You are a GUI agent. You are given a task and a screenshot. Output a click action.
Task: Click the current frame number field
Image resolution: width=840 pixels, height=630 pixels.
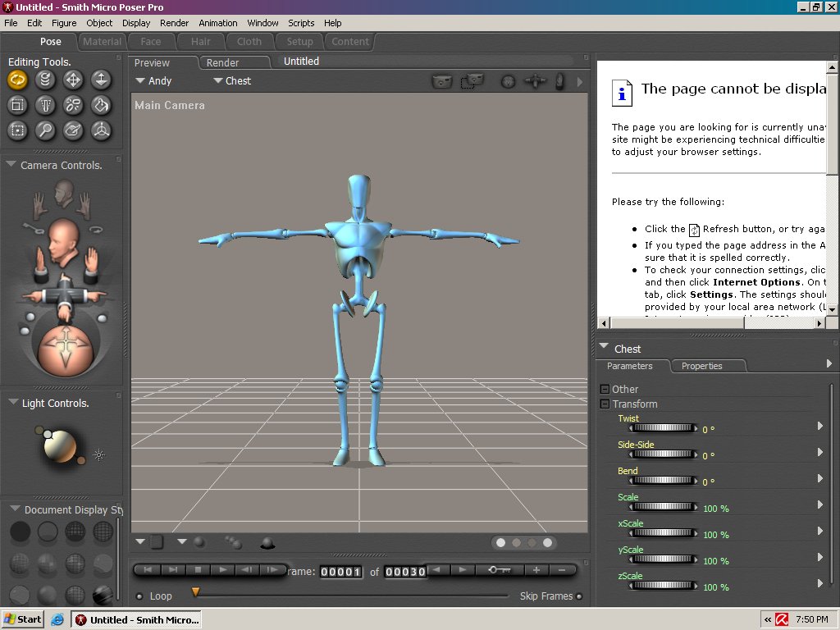coord(340,572)
